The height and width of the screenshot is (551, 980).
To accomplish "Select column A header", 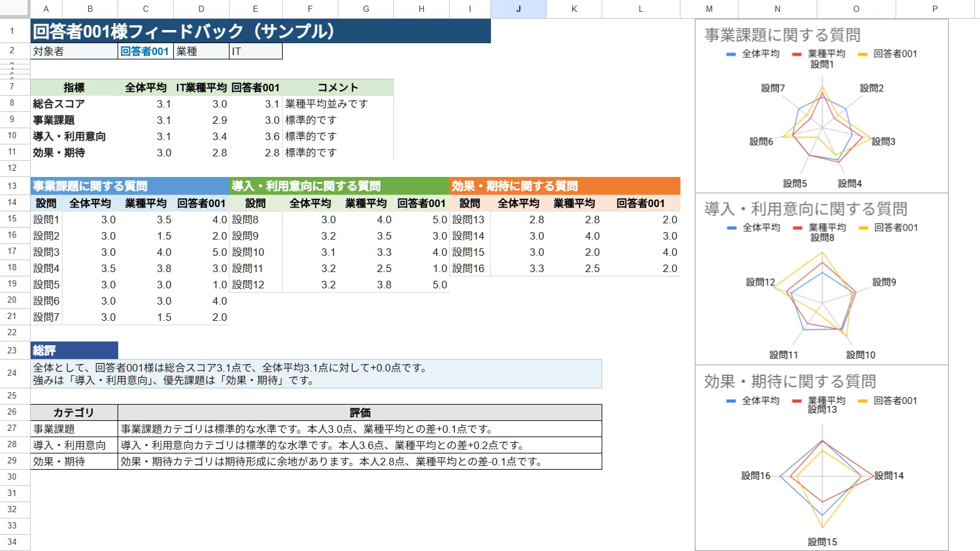I will coord(46,9).
